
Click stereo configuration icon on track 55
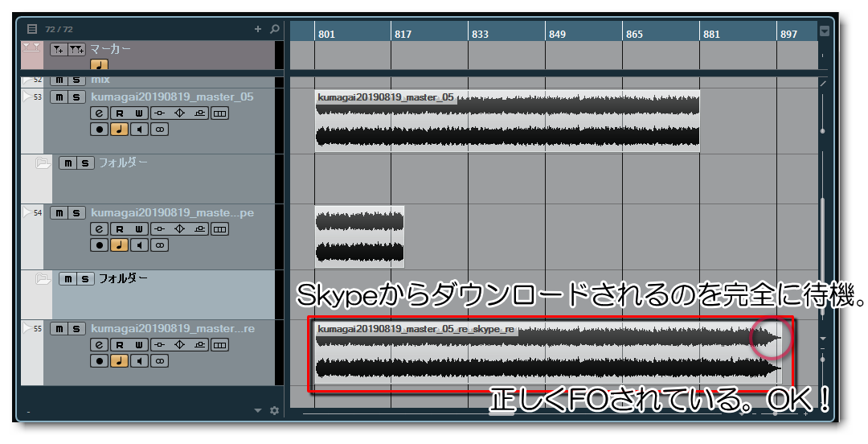coord(159,361)
